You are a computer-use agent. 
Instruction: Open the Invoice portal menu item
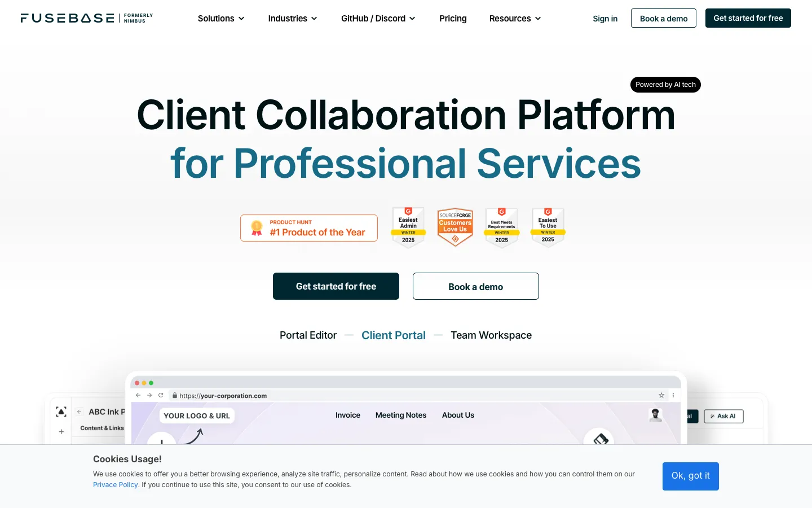tap(348, 415)
